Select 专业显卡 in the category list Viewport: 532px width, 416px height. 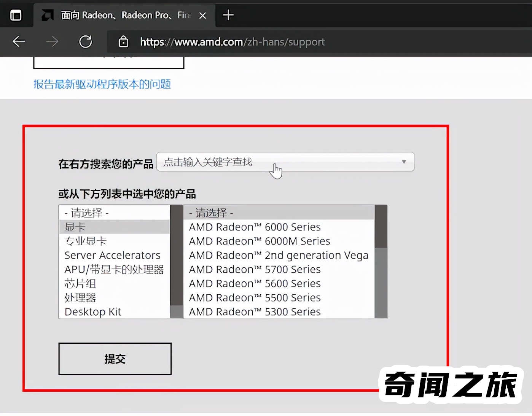click(114, 241)
